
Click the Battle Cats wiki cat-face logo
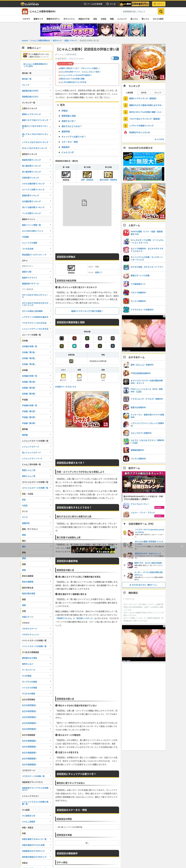(x=25, y=11)
